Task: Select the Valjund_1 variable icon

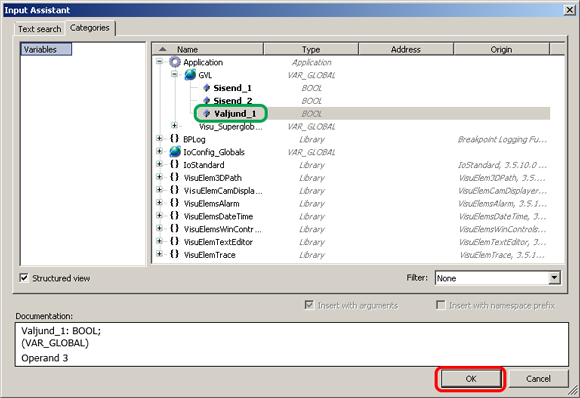Action: (x=207, y=114)
